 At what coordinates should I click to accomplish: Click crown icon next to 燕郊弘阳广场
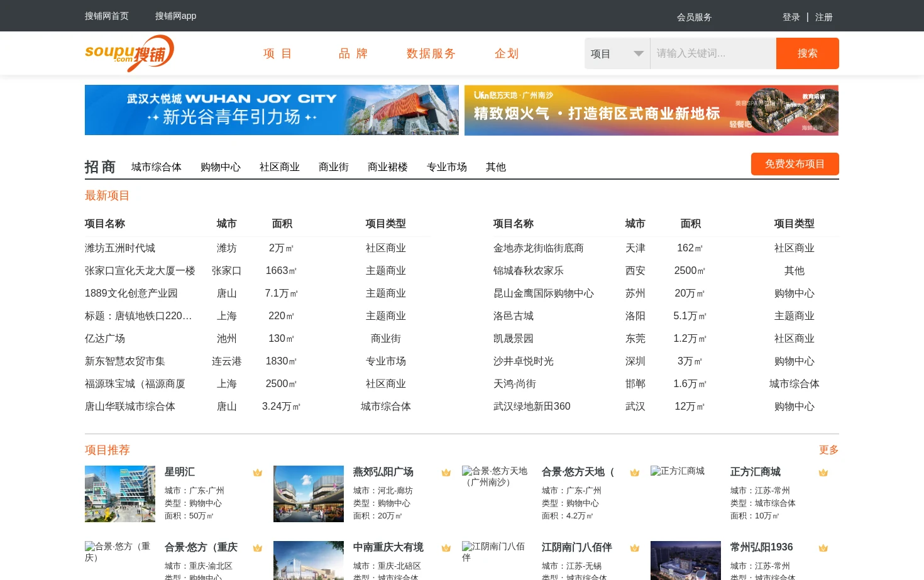click(x=446, y=473)
